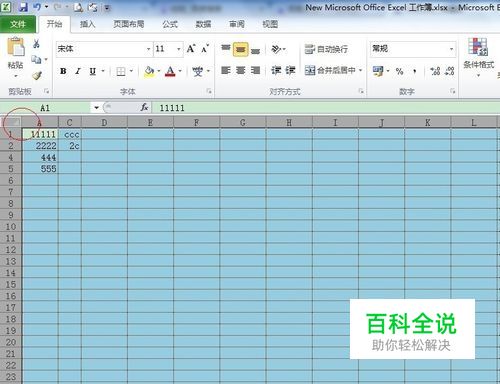
Task: Click the text orientation icon
Action: [276, 49]
